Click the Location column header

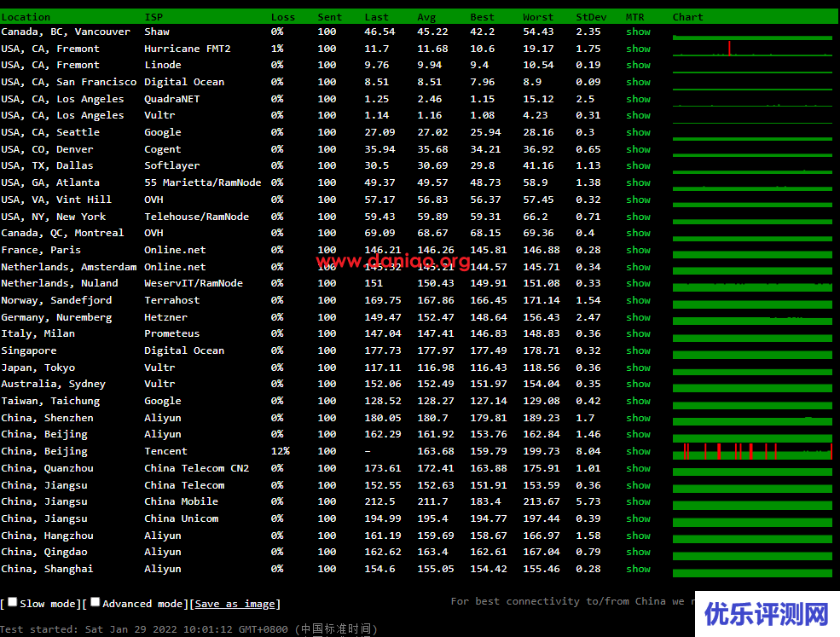(x=26, y=17)
